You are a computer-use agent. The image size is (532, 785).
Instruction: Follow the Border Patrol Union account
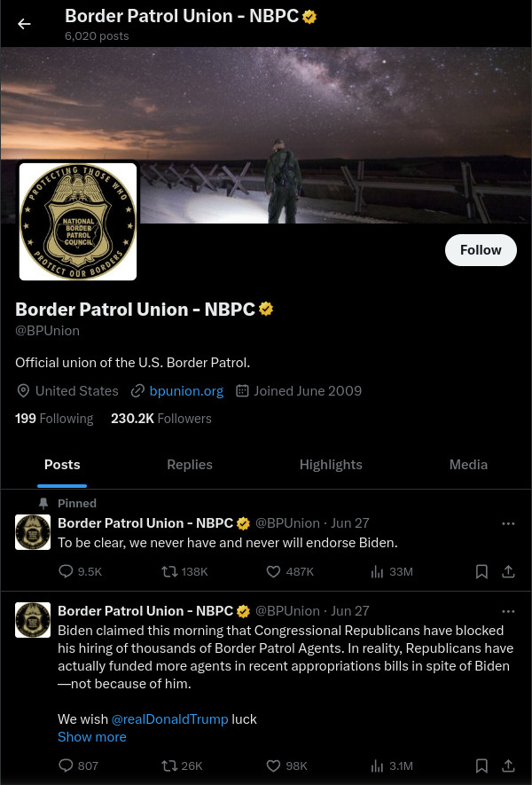point(481,250)
